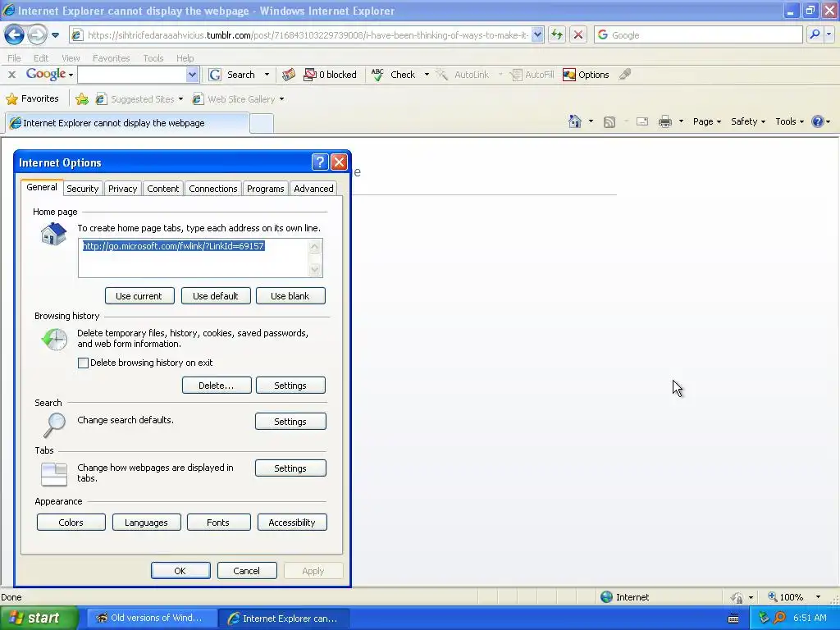
Task: Switch to the Advanced tab
Action: coord(313,189)
